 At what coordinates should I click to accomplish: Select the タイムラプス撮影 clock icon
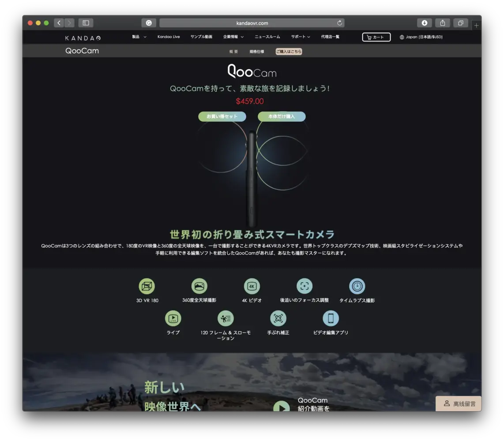click(x=357, y=286)
